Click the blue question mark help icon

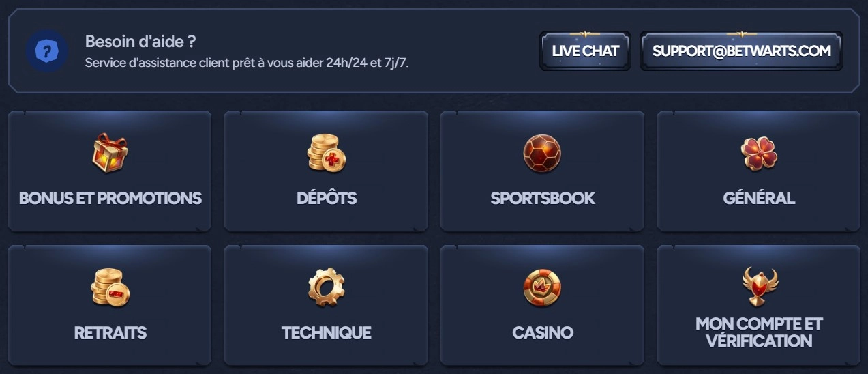(46, 51)
